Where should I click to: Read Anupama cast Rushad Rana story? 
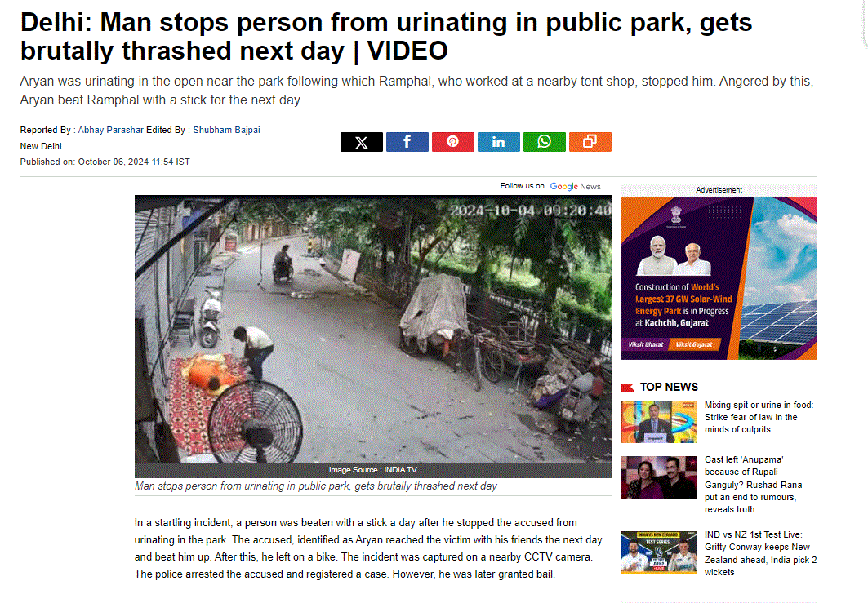(x=754, y=485)
